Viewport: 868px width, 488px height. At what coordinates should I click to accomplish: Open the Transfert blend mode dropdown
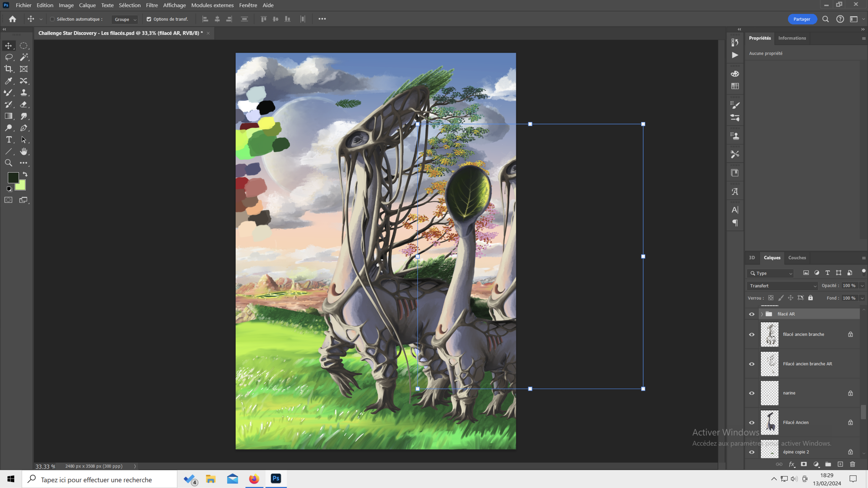tap(783, 286)
